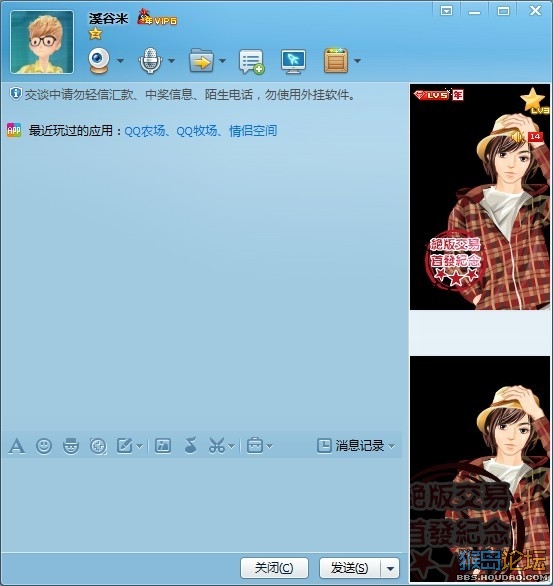Viewport: 553px width, 586px height.
Task: Open font settings with the A icon
Action: 17,446
